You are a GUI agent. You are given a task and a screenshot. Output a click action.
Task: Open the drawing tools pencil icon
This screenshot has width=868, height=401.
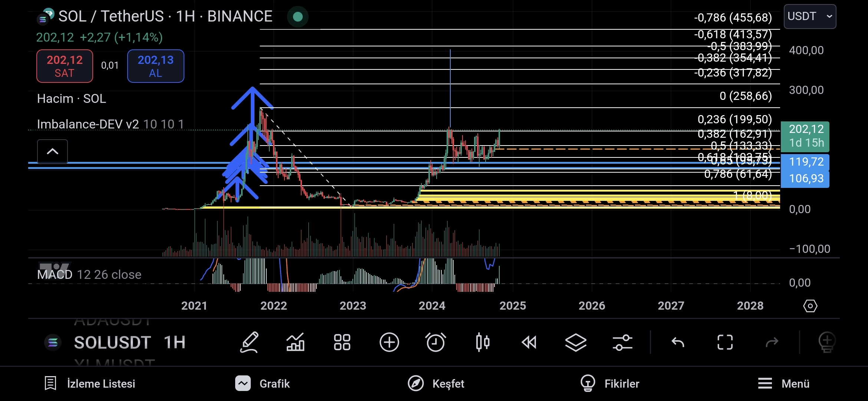249,342
